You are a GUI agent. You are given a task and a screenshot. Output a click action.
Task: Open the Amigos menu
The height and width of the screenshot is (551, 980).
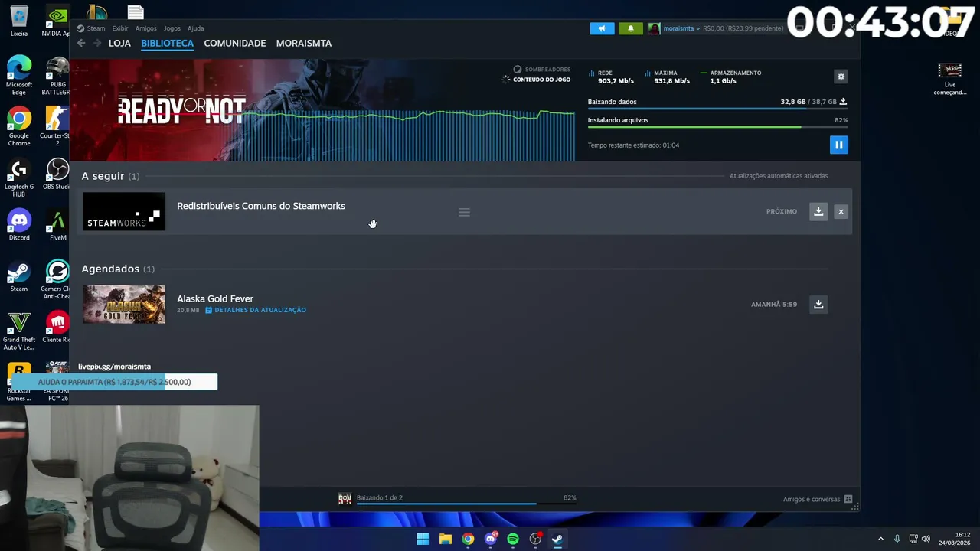tap(145, 28)
